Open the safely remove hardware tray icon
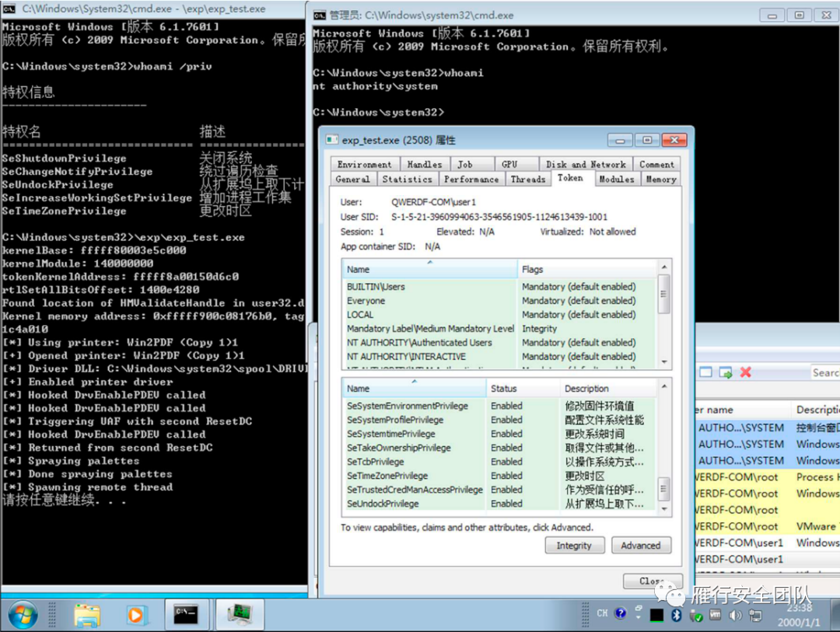This screenshot has width=840, height=632. (x=696, y=616)
